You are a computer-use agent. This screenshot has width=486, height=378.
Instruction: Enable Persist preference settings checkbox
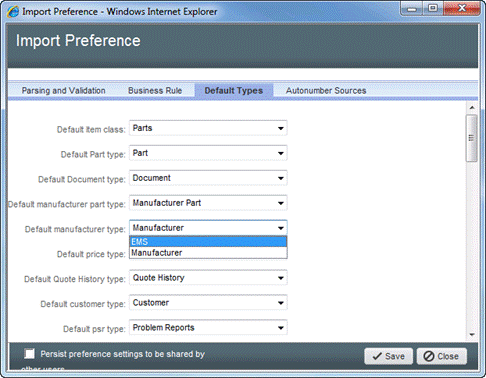[29, 354]
